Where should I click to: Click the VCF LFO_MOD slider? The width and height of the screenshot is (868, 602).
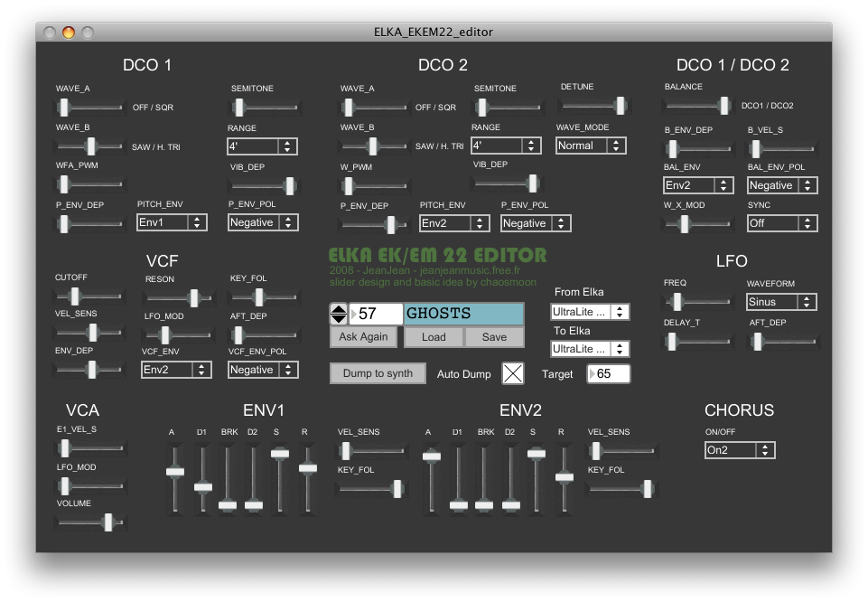pos(178,334)
